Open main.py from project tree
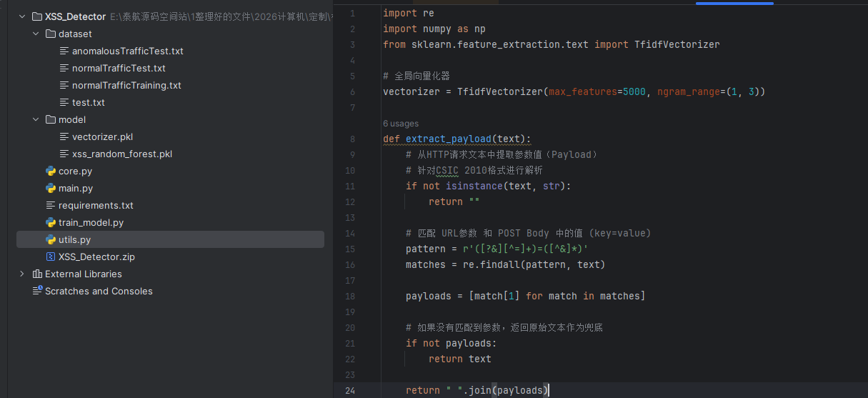Image resolution: width=868 pixels, height=398 pixels. 76,188
